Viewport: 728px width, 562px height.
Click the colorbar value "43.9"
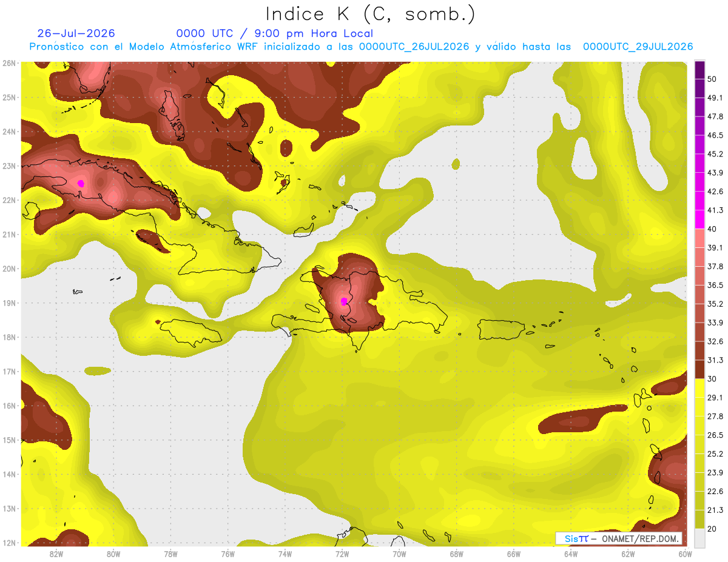pos(715,173)
